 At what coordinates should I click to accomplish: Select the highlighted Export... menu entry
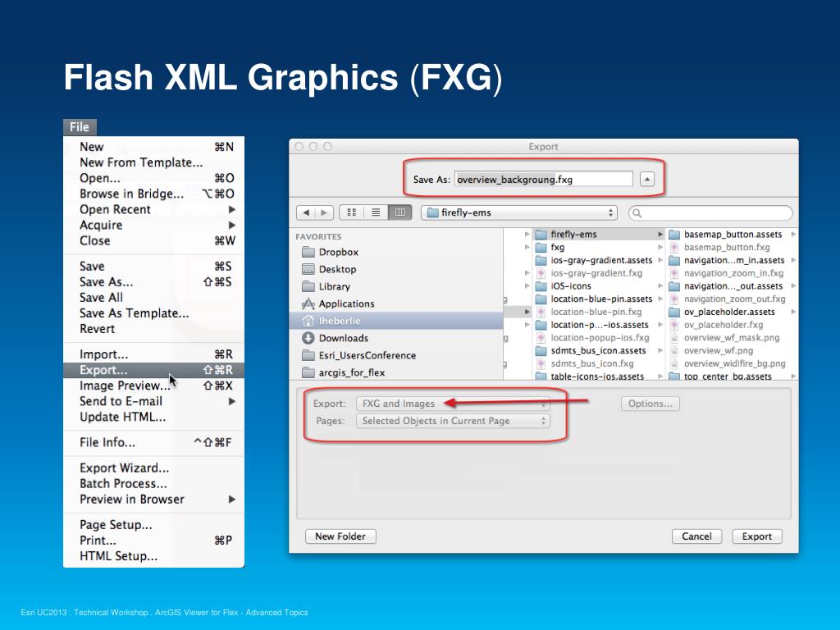(x=153, y=370)
